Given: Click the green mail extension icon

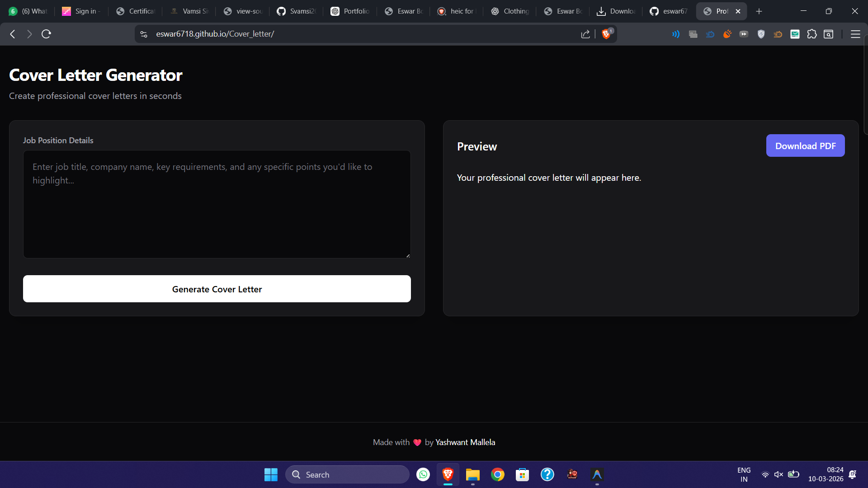Looking at the screenshot, I should click(795, 34).
